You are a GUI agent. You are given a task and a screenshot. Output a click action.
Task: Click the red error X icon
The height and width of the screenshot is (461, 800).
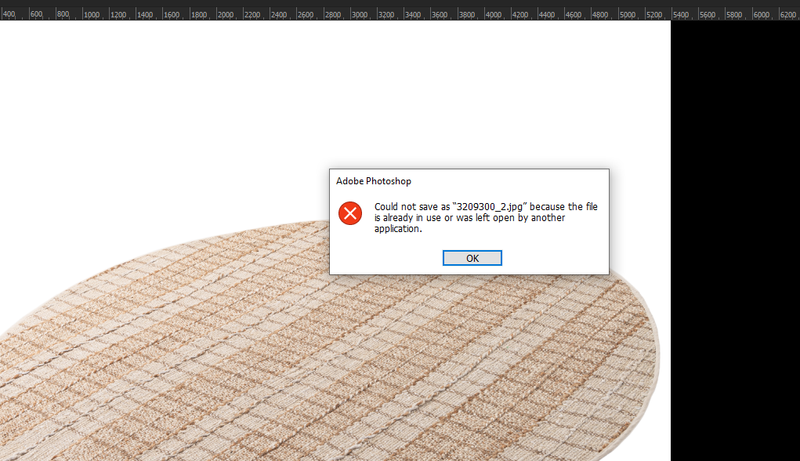pyautogui.click(x=350, y=213)
